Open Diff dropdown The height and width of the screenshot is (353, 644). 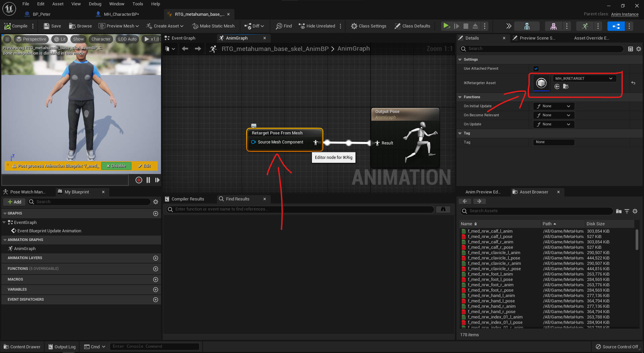point(254,26)
